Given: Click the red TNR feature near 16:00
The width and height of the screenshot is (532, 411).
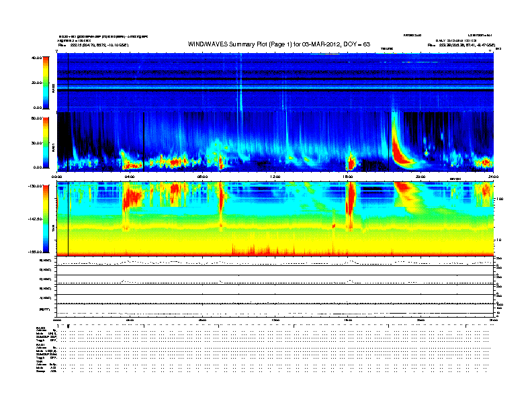Looking at the screenshot, I should coord(350,203).
